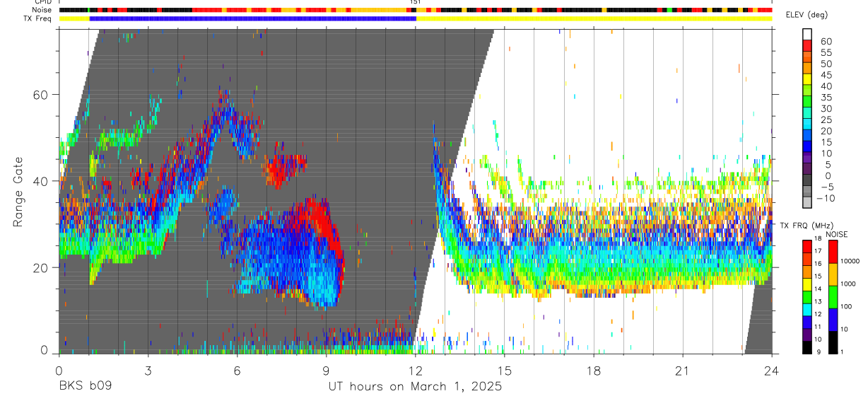Click TX frequency legend label '11'
This screenshot has height=401, width=868.
point(819,327)
